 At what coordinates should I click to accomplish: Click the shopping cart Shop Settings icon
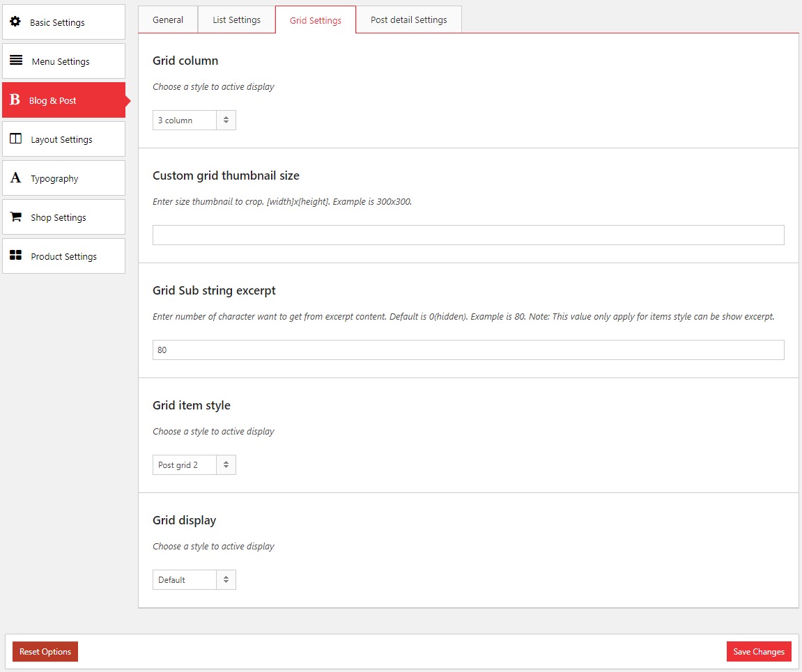click(15, 217)
